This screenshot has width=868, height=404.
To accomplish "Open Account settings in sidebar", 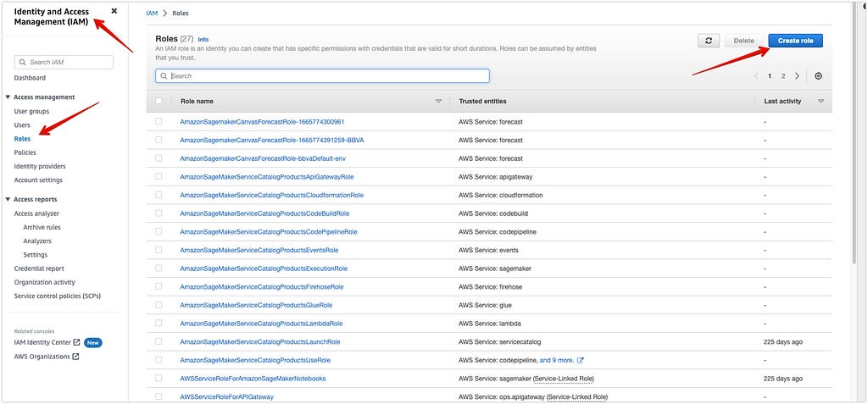I will click(x=38, y=180).
